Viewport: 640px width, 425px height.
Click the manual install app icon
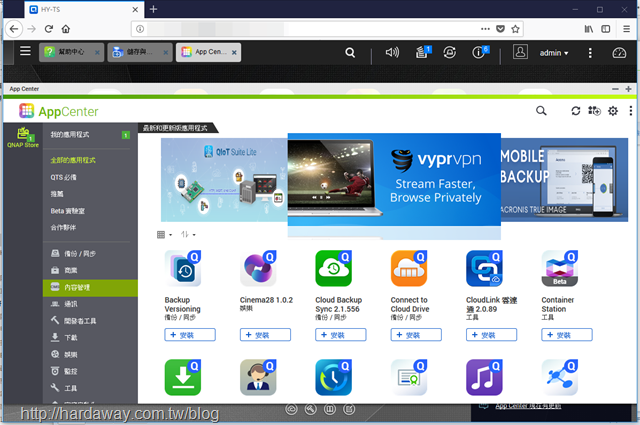594,111
